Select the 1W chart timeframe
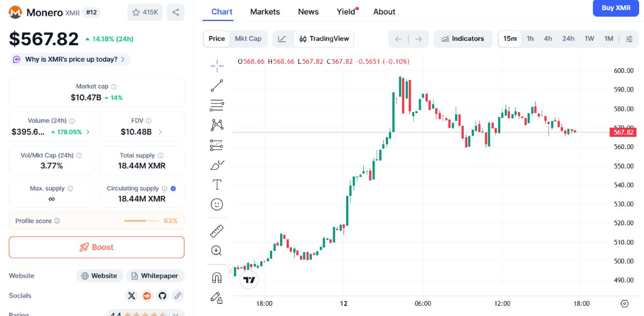Screen dimensions: 644x316 [588, 39]
